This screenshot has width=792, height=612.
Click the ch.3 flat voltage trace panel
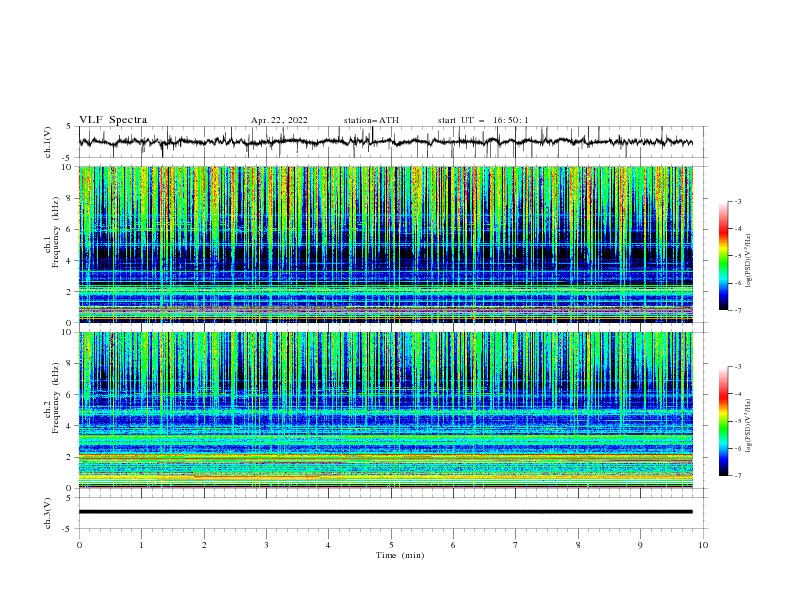click(393, 513)
